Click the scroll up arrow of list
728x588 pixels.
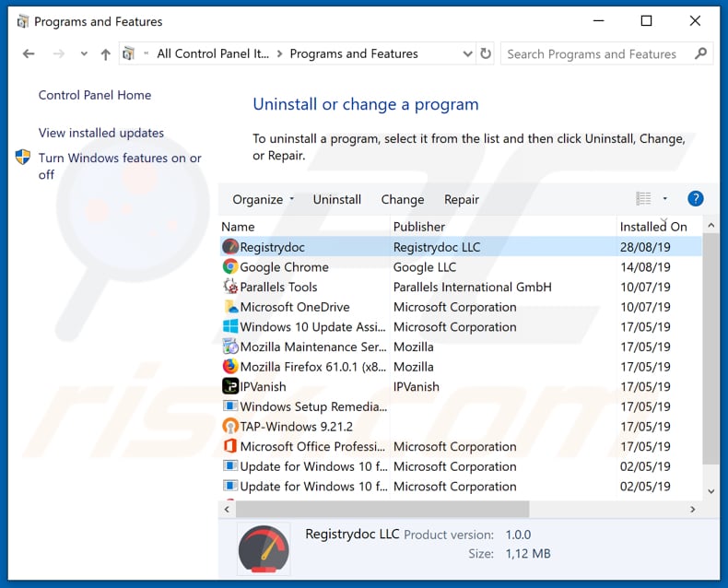[x=710, y=225]
